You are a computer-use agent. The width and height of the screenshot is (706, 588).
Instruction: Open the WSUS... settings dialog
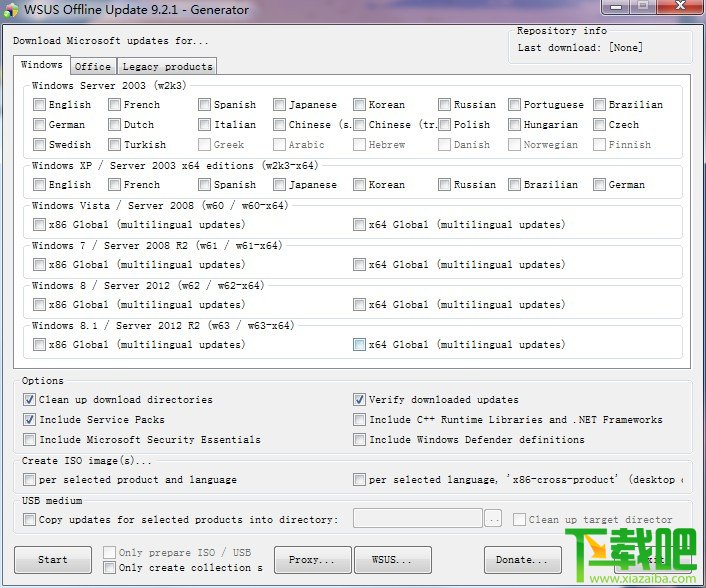click(x=393, y=560)
